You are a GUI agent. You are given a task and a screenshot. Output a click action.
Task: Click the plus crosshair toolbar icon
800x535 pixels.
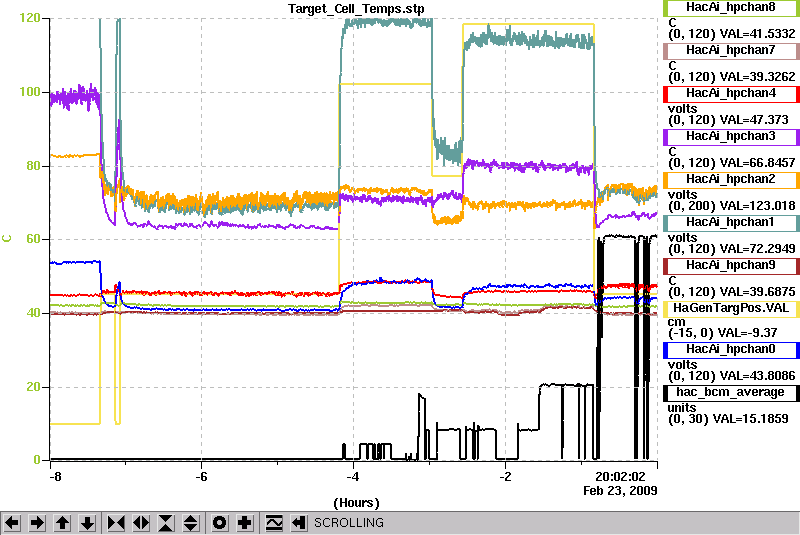[245, 523]
